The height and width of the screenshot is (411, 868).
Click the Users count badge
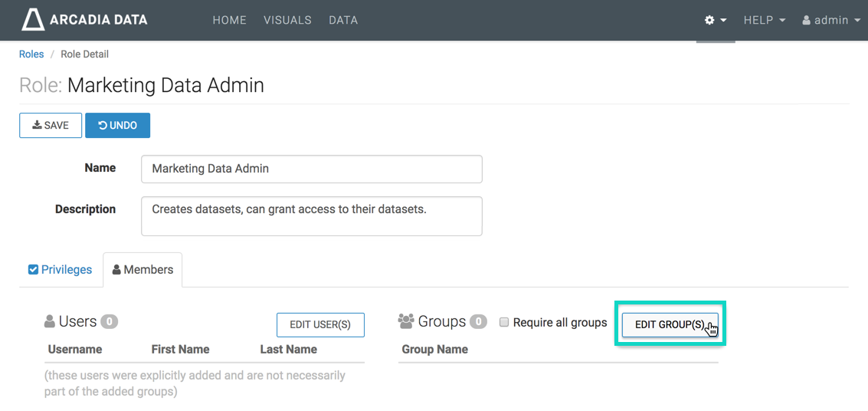coord(110,322)
